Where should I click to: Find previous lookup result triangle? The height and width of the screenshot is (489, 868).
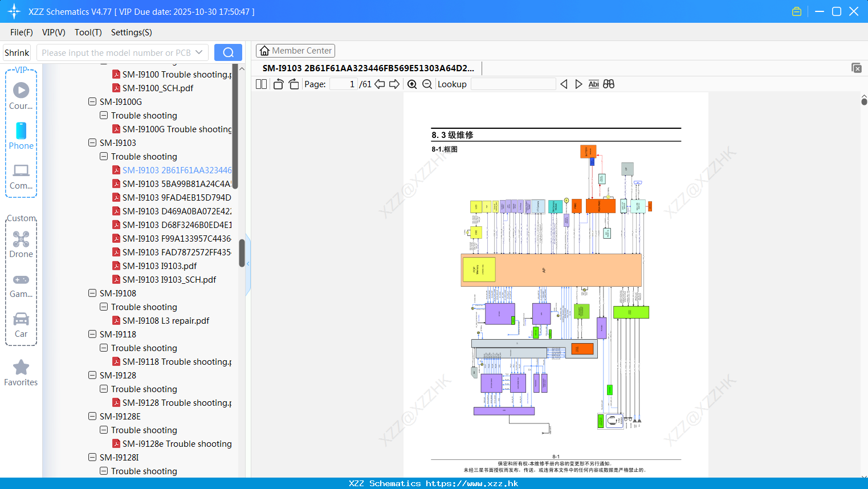(x=564, y=84)
